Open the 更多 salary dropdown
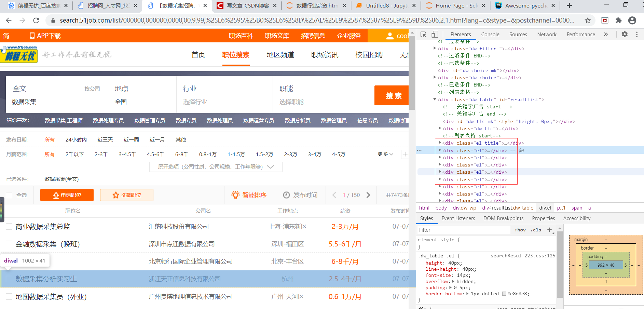Screen dimensions: 644x309 point(385,154)
